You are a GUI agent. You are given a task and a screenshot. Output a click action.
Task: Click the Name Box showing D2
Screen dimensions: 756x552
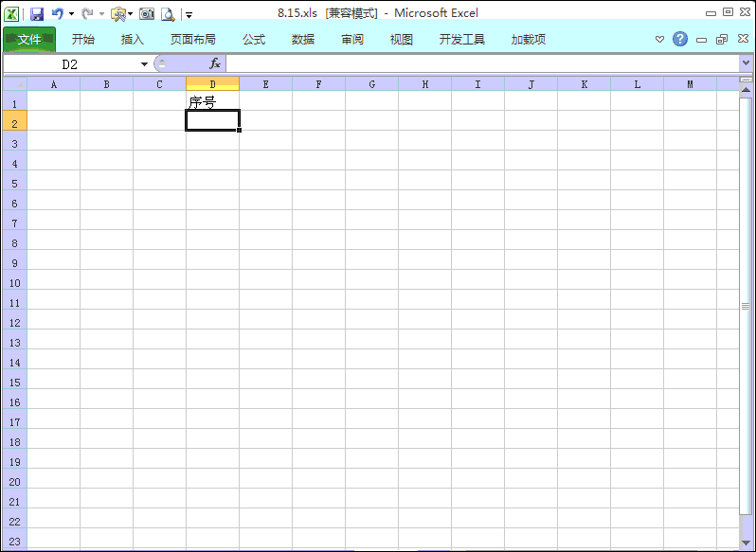coord(70,64)
